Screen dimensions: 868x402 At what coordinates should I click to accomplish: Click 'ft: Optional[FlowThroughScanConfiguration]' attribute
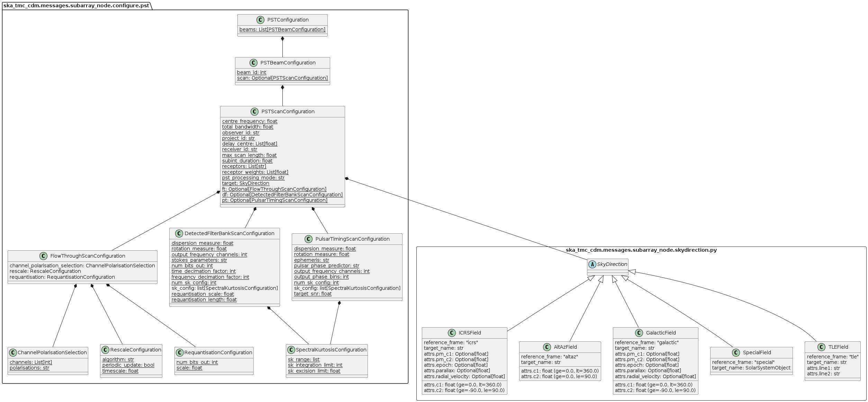pyautogui.click(x=274, y=189)
